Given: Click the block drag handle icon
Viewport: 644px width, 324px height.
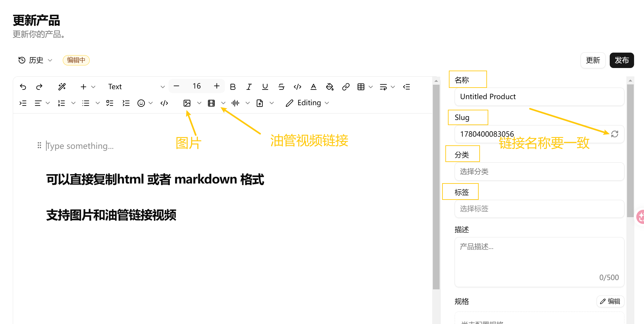Looking at the screenshot, I should [39, 145].
